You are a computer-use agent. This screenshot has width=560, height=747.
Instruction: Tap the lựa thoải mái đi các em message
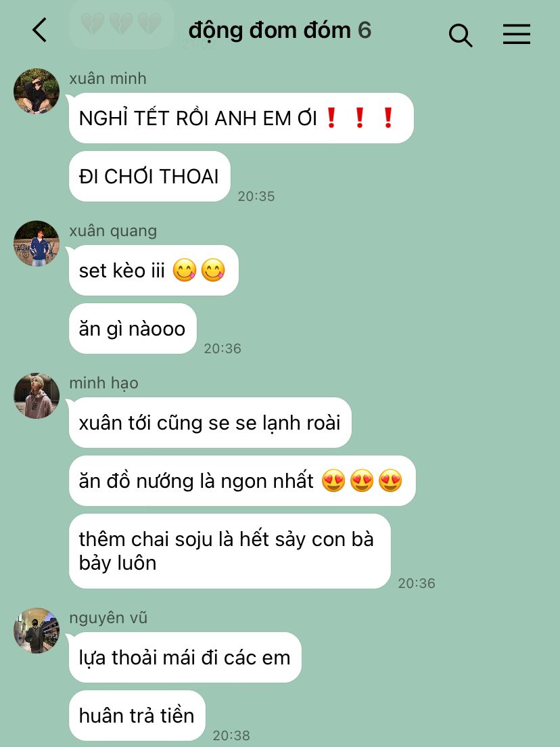pos(185,658)
